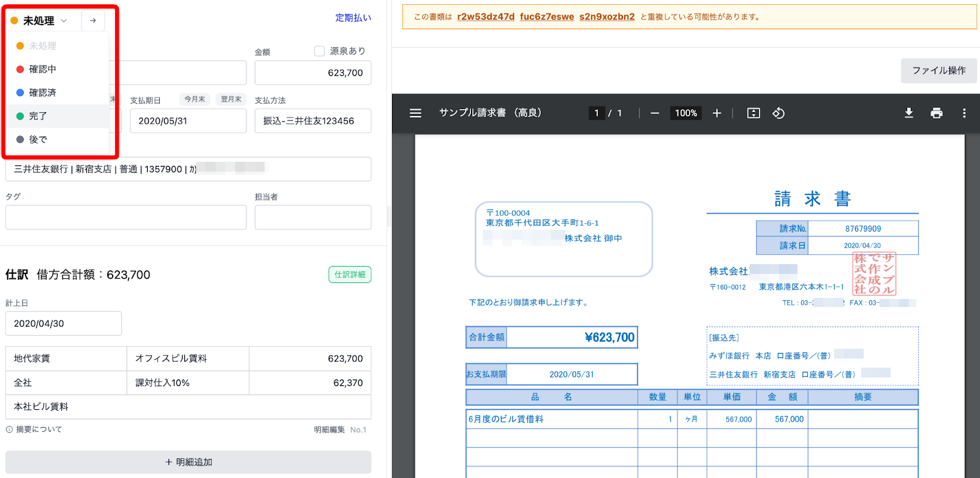980x478 pixels.
Task: Edit the 支払期日 date 2020/05/31
Action: point(188,121)
